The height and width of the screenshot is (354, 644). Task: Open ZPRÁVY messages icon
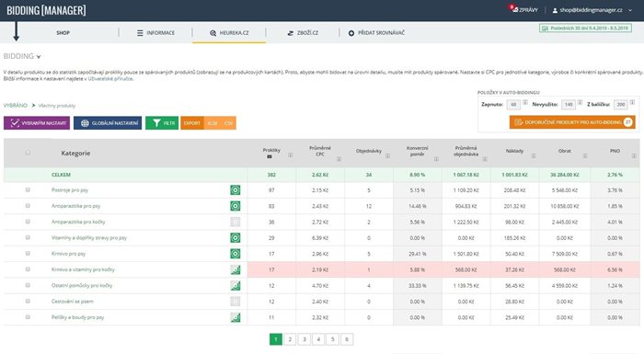[x=514, y=9]
